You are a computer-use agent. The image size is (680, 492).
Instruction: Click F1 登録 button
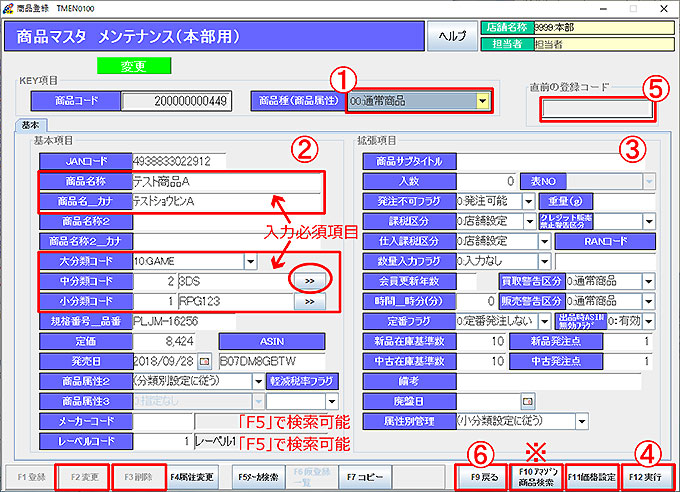pyautogui.click(x=32, y=477)
